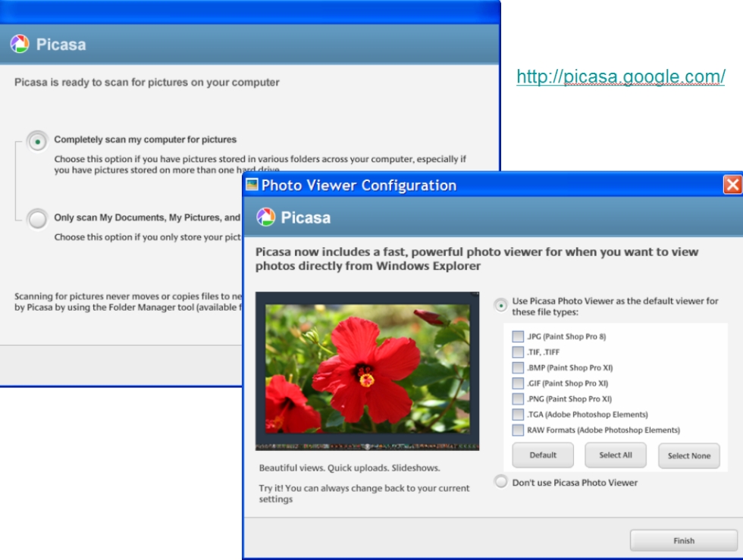Open the picasa.google.com link
The width and height of the screenshot is (743, 560).
coord(622,77)
